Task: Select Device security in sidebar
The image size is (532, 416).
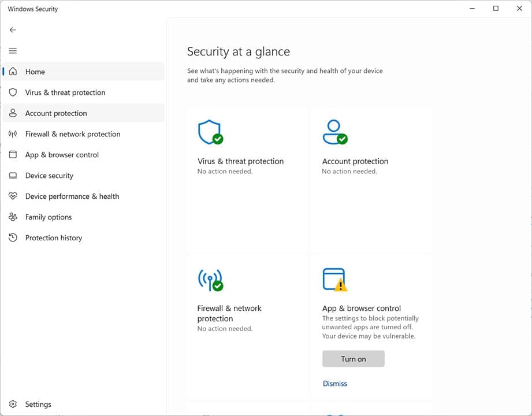Action: (x=49, y=176)
